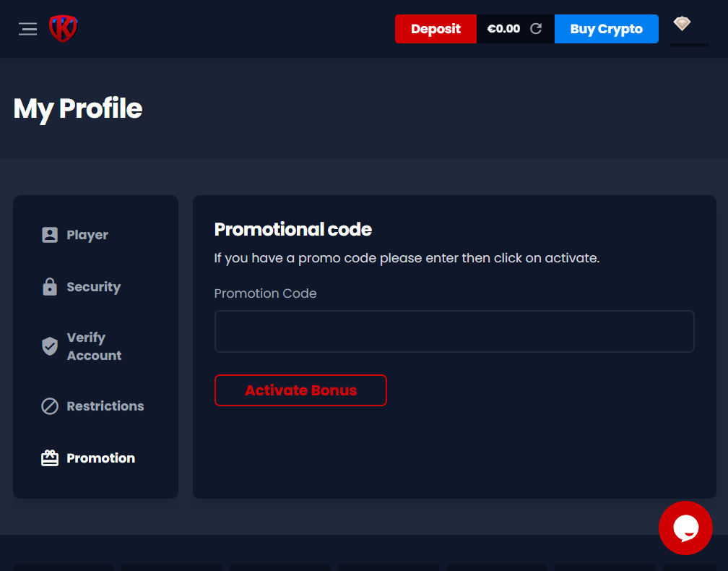Click the red K shield logo

64,29
